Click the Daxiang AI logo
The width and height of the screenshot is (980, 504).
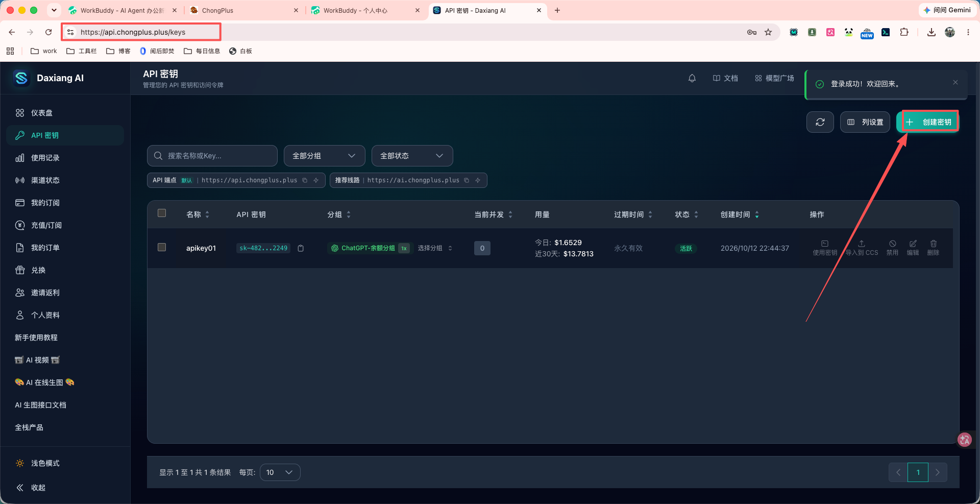(x=21, y=78)
